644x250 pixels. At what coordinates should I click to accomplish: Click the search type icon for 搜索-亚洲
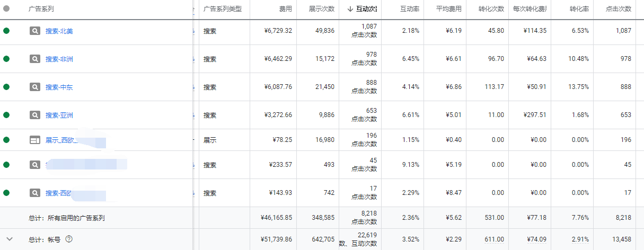point(34,115)
